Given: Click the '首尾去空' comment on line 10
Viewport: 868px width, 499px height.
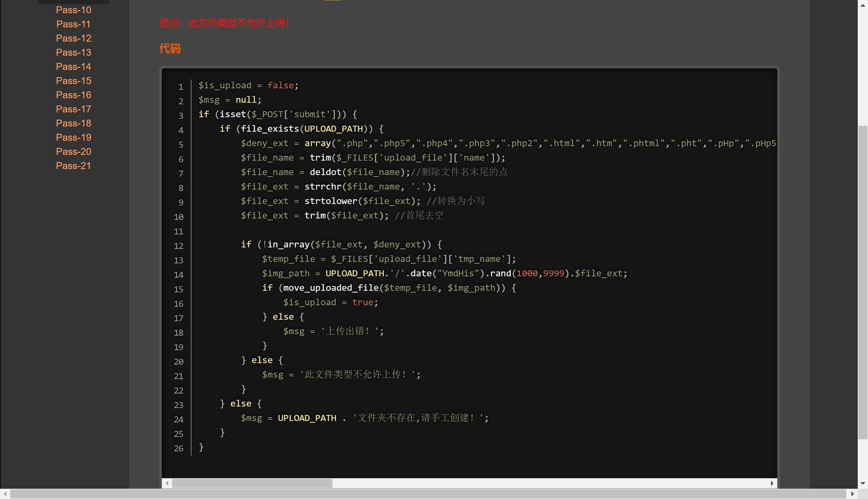Looking at the screenshot, I should coord(420,215).
